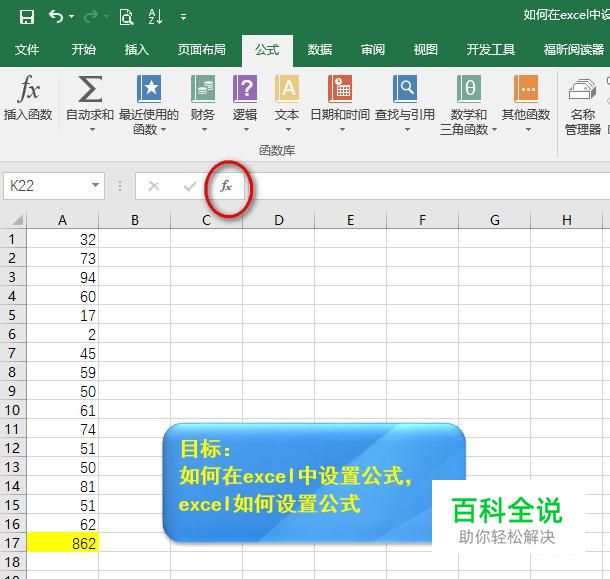
Task: Click the Sort A to Z icon
Action: (x=155, y=17)
